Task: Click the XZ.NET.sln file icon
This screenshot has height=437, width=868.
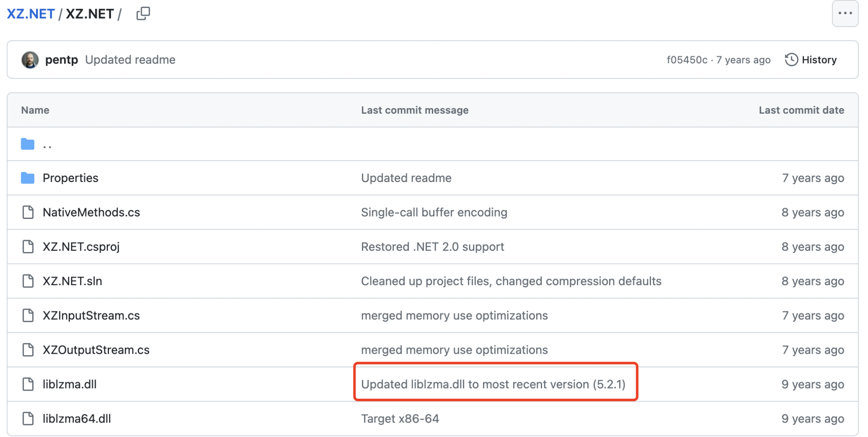Action: 28,281
